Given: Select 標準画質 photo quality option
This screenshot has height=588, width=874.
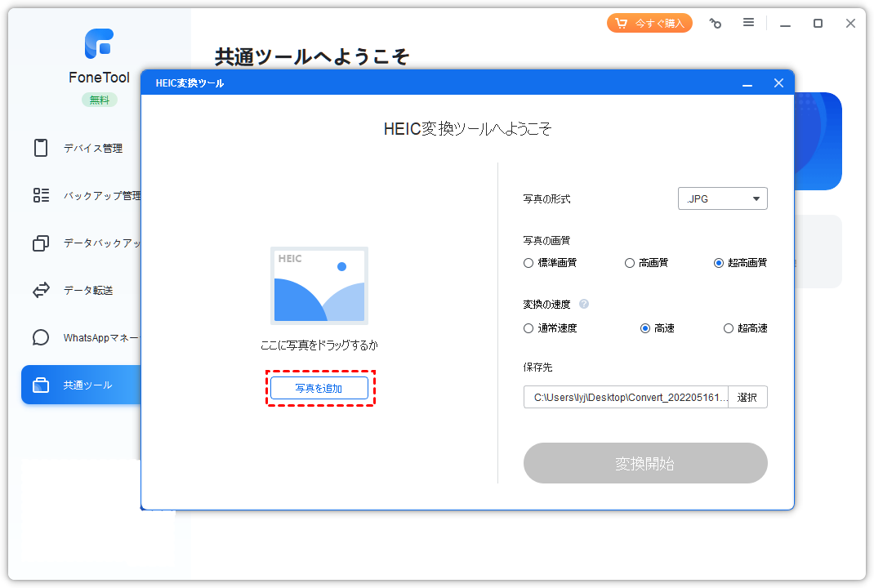Looking at the screenshot, I should [x=528, y=263].
